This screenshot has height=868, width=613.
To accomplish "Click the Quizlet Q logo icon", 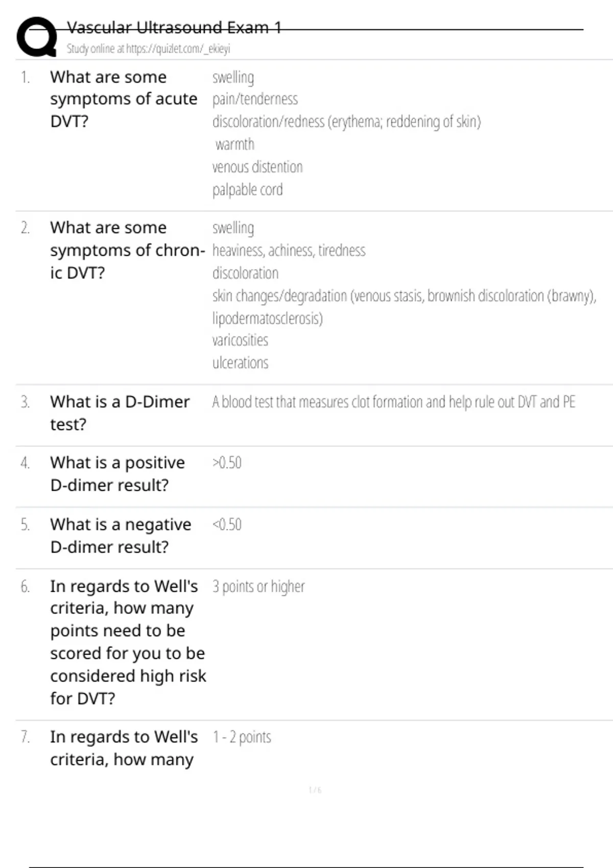I will (x=37, y=37).
